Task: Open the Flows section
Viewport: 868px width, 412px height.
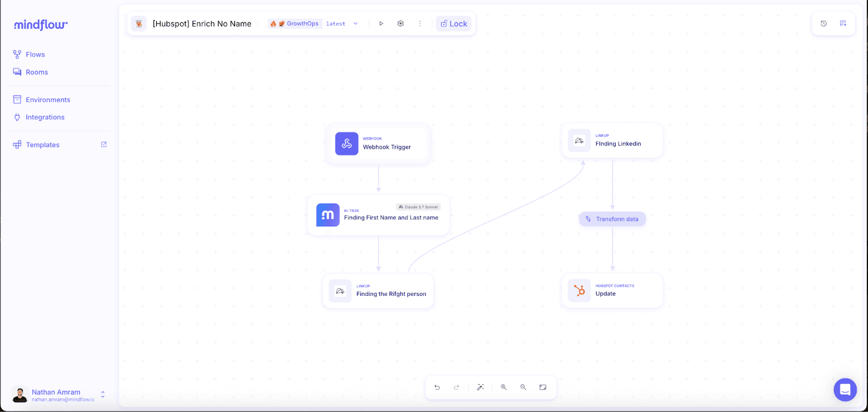Action: pos(35,54)
